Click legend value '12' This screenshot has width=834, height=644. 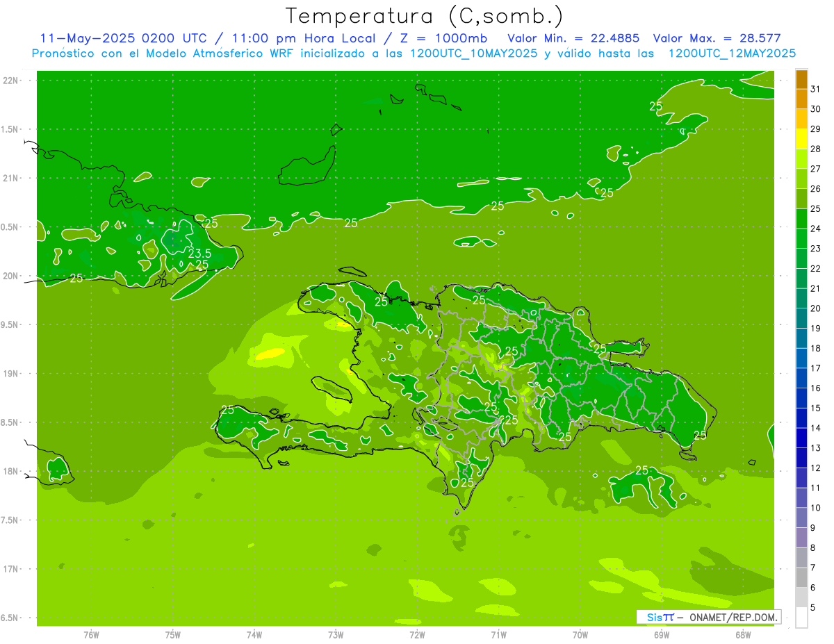click(x=816, y=468)
